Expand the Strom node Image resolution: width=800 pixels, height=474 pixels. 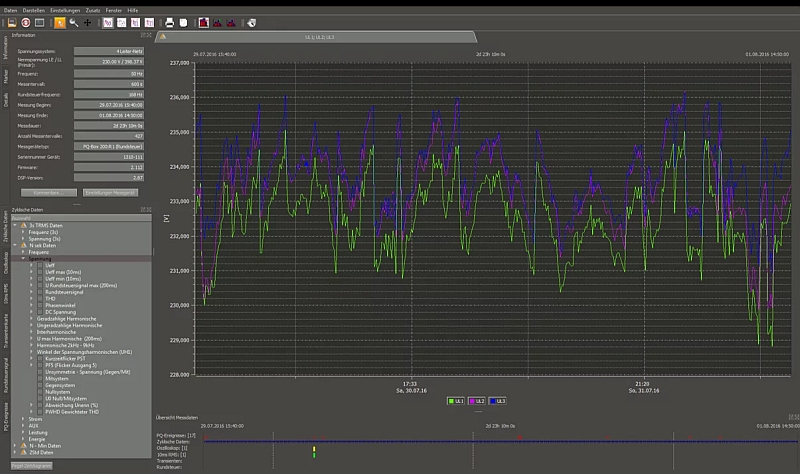(x=23, y=419)
